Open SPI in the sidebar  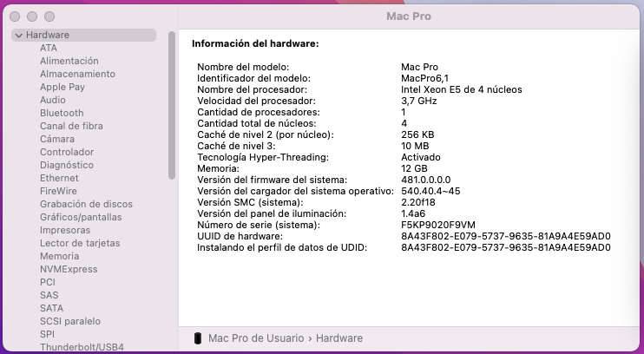coord(47,334)
